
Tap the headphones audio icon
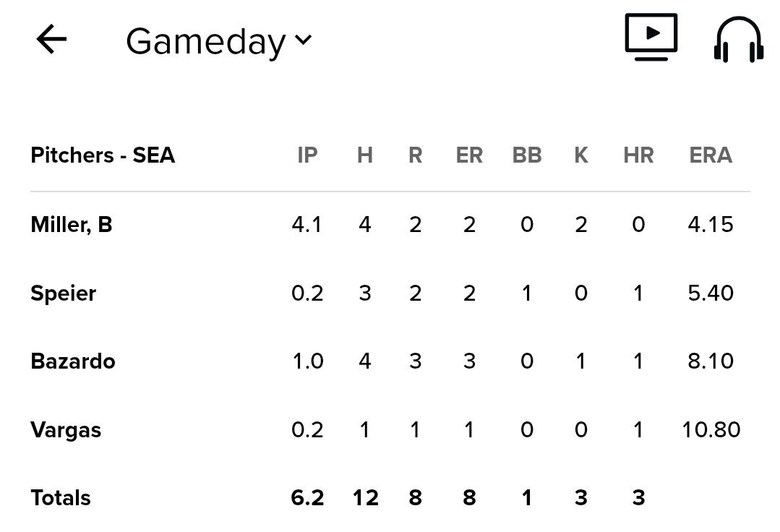click(738, 40)
